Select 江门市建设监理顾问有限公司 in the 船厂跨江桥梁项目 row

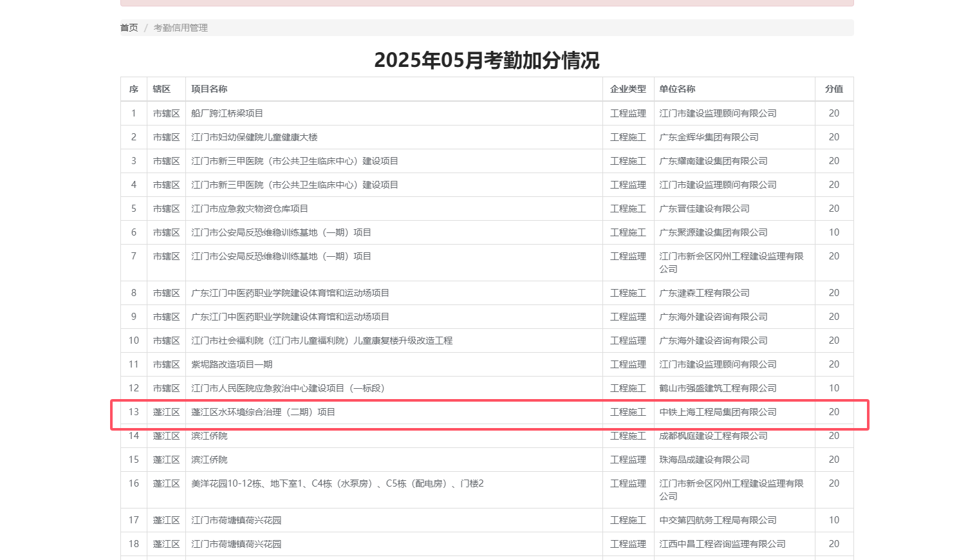click(718, 113)
